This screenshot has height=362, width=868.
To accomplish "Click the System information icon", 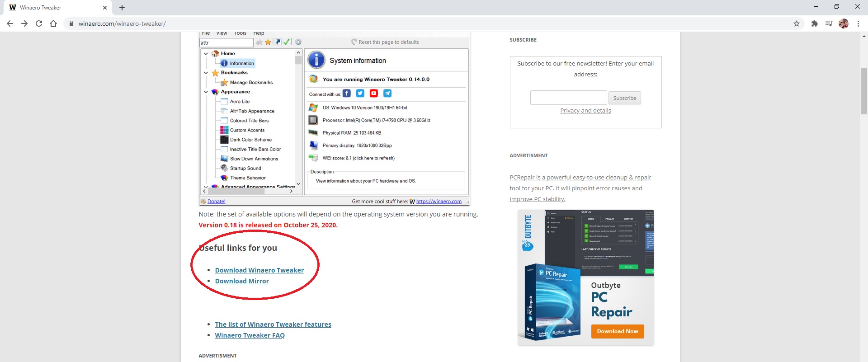I will click(316, 60).
